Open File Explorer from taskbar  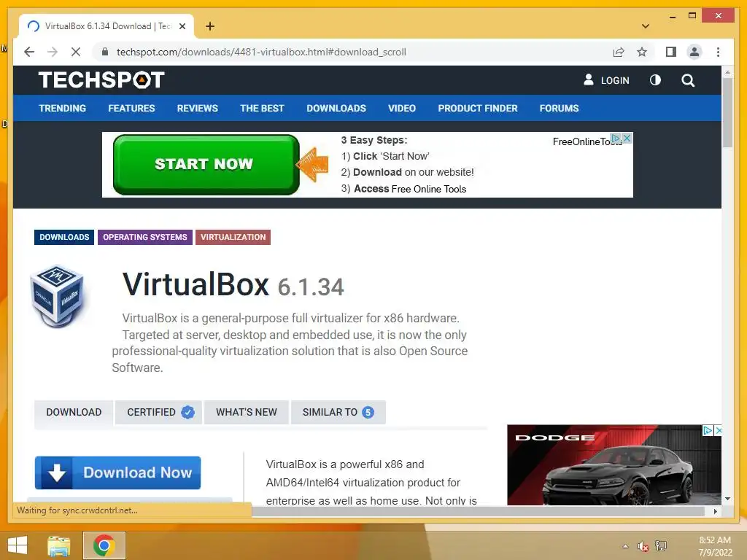click(x=59, y=545)
